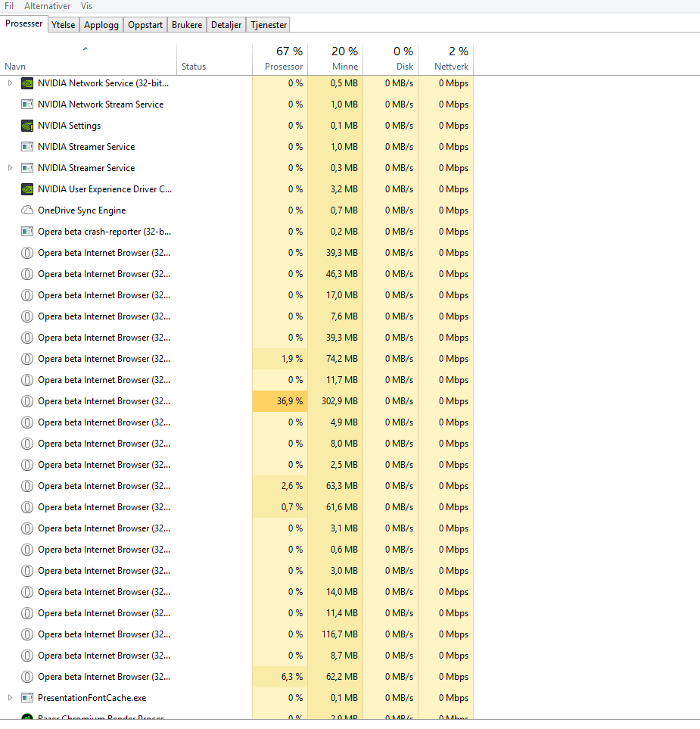Click Opera icon on the 63,3 MB row
700x729 pixels.
[27, 486]
